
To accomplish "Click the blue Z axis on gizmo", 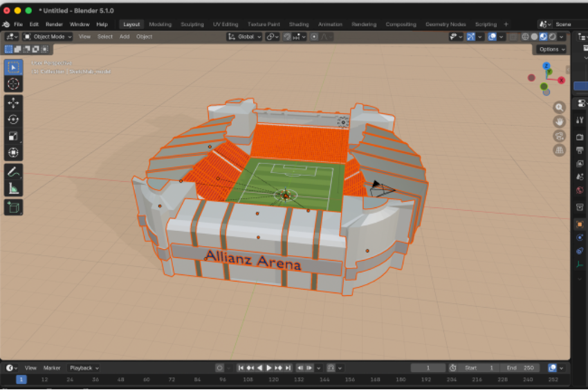I will tap(546, 66).
